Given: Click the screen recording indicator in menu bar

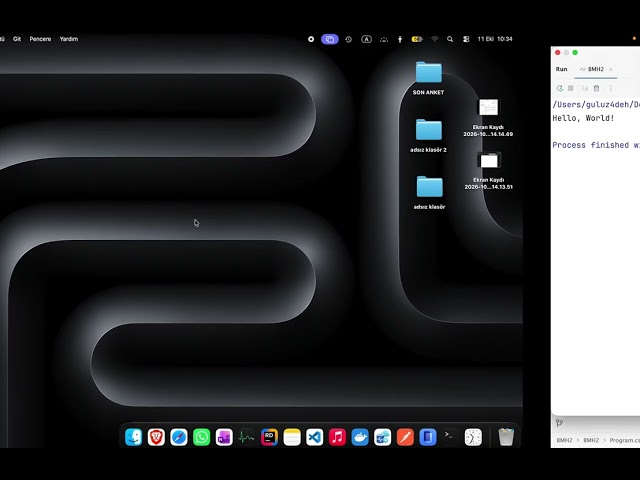Looking at the screenshot, I should click(311, 39).
